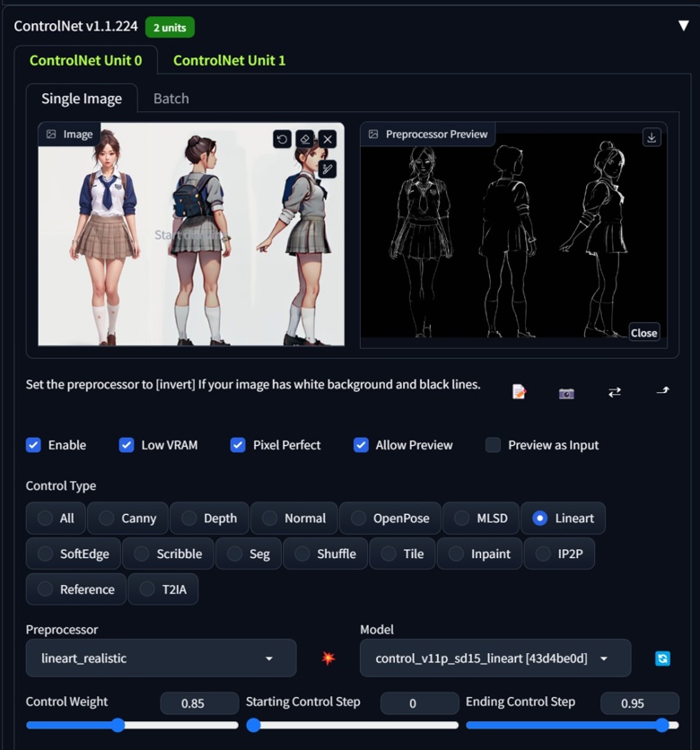The width and height of the screenshot is (700, 750).
Task: Open the Preprocessor lineart_realistic dropdown
Action: [x=162, y=658]
